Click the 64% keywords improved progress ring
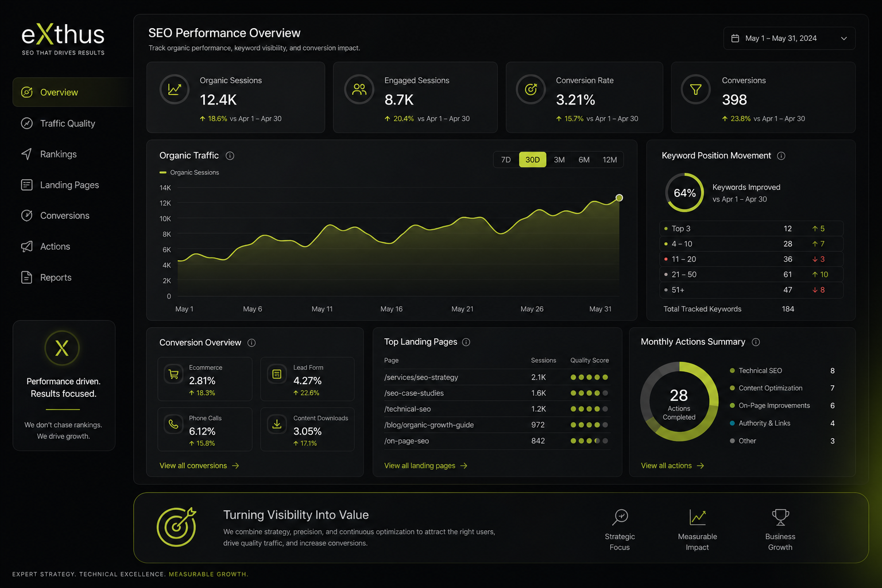This screenshot has height=588, width=882. [684, 193]
